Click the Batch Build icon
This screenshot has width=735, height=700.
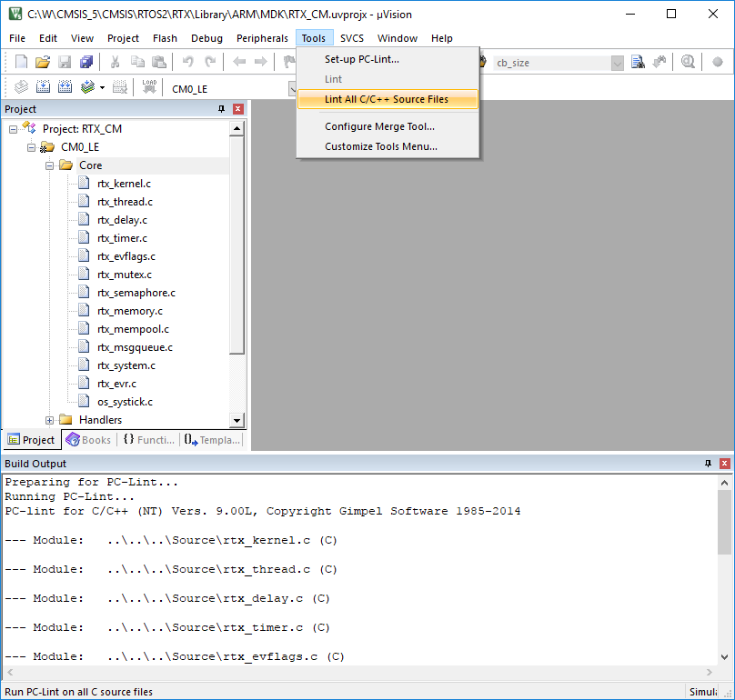[88, 88]
